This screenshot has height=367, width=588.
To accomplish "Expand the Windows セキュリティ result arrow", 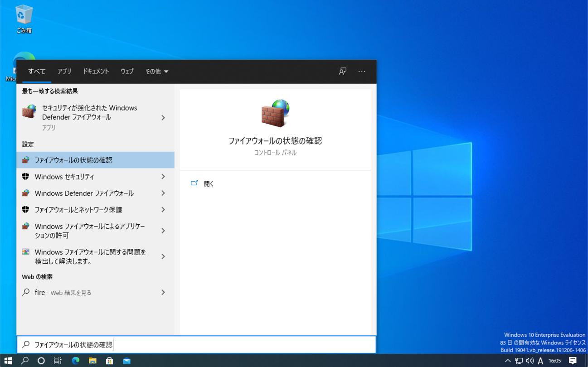I will pyautogui.click(x=163, y=177).
